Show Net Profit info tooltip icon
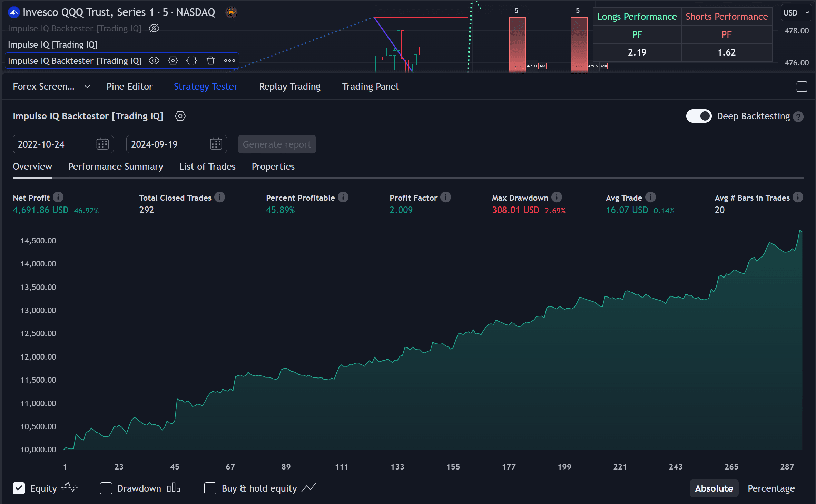Viewport: 816px width, 504px height. [x=58, y=197]
